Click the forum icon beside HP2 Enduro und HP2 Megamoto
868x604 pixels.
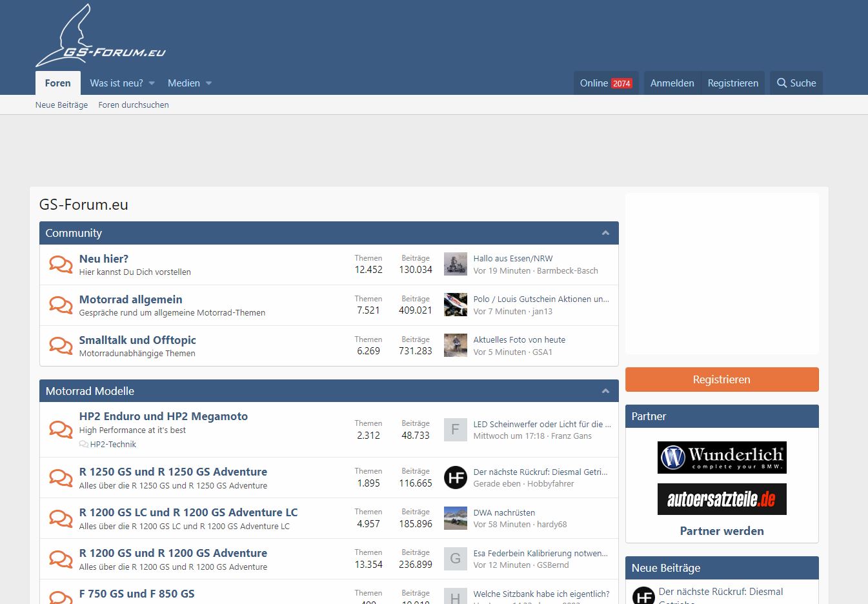point(61,430)
